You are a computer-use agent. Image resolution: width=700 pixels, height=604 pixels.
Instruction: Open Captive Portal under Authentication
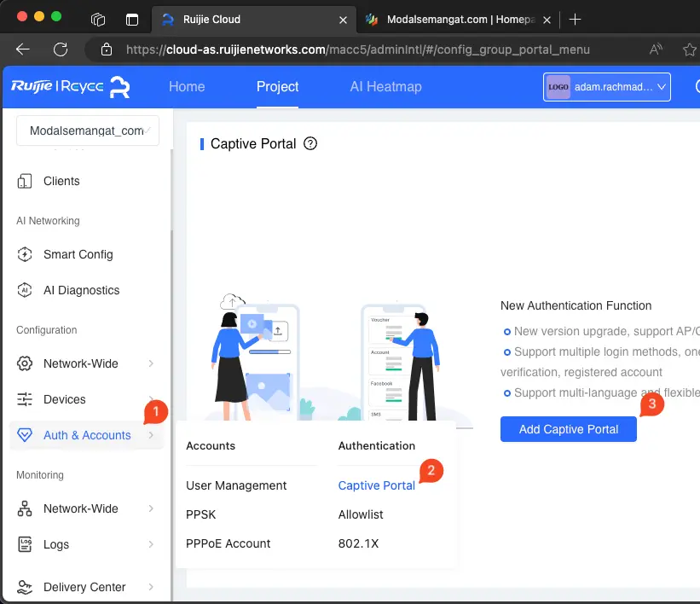[376, 485]
